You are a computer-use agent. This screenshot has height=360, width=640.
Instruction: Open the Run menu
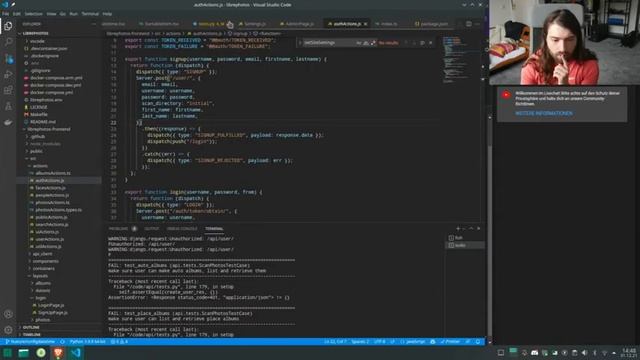click(73, 14)
